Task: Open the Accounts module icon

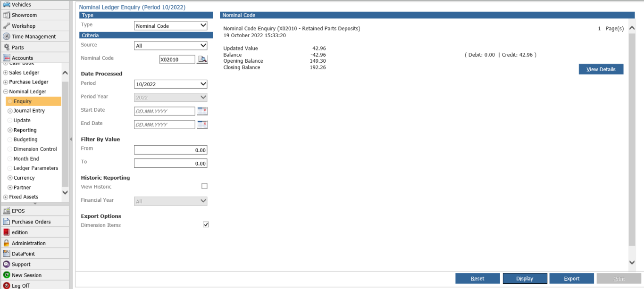Action: click(7, 58)
